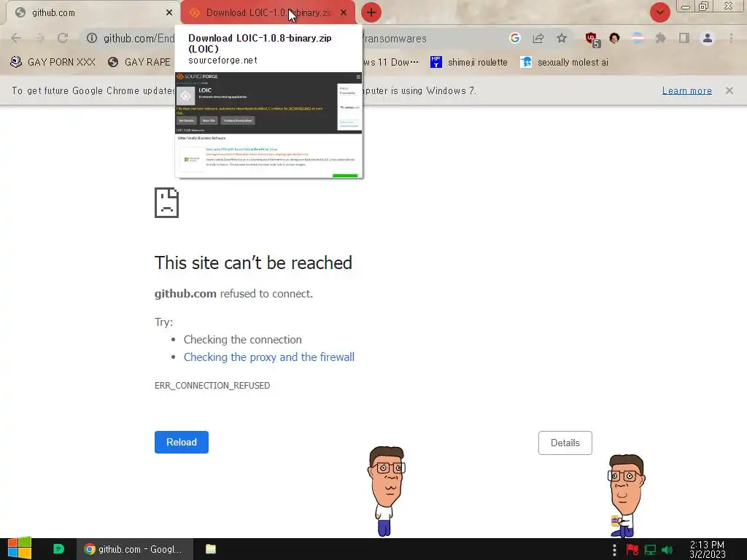
Task: Open the green chat icon on taskbar
Action: pos(58,549)
